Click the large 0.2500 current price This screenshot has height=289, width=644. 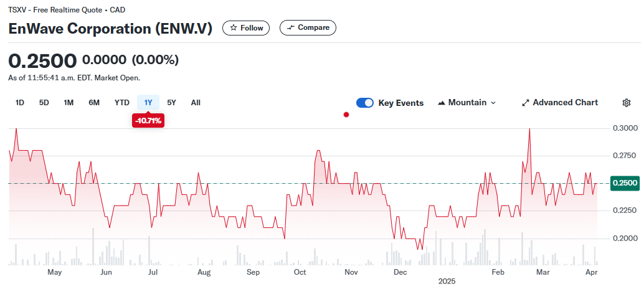click(43, 61)
